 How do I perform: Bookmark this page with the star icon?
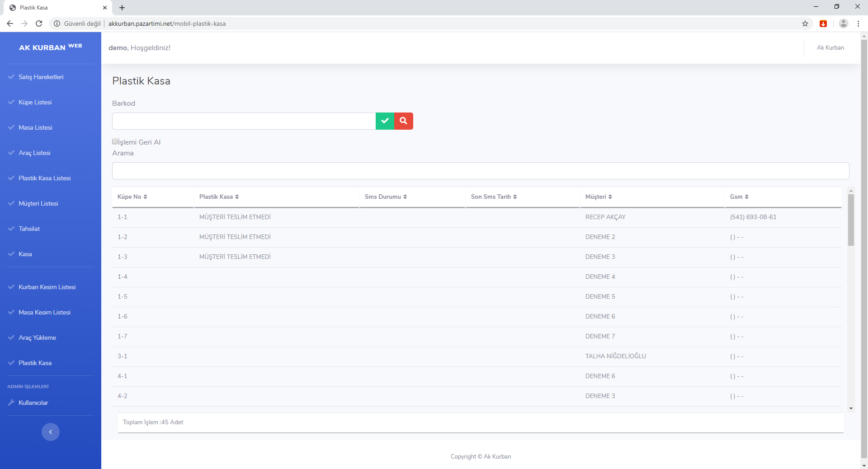click(805, 23)
